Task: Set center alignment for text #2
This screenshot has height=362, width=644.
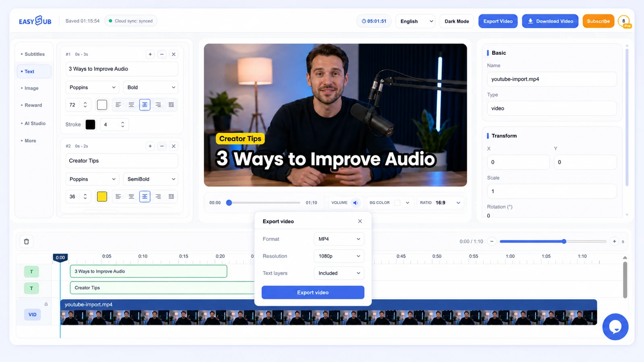Action: click(x=144, y=196)
